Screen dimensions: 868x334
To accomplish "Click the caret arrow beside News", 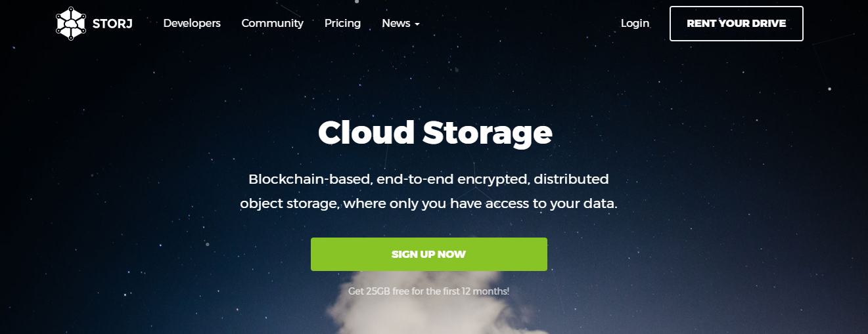I will (x=417, y=24).
